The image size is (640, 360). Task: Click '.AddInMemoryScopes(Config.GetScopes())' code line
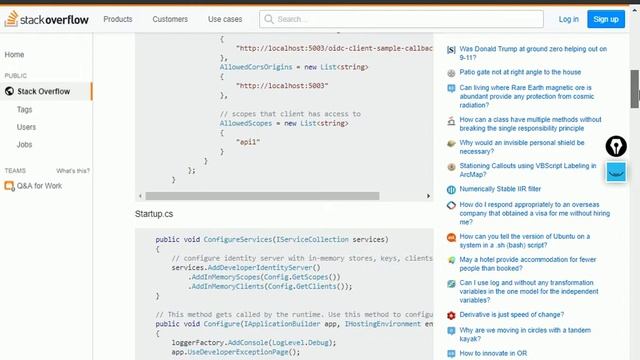click(x=264, y=277)
